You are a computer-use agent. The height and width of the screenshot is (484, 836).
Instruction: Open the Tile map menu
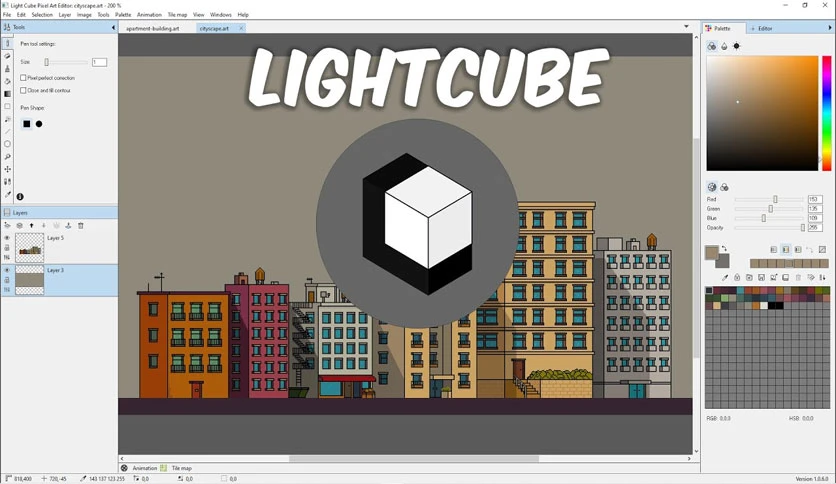coord(177,15)
